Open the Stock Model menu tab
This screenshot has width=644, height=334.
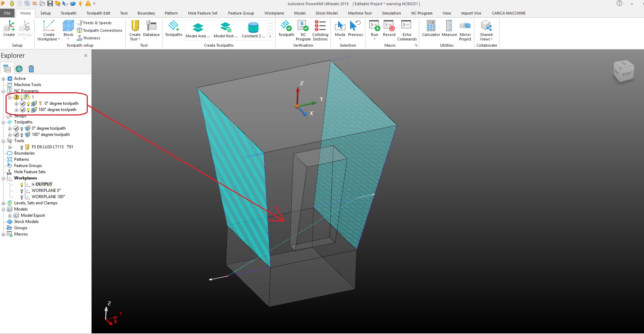point(326,13)
